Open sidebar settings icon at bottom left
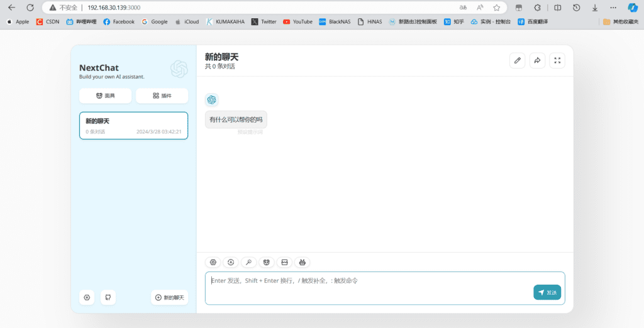 click(x=87, y=298)
